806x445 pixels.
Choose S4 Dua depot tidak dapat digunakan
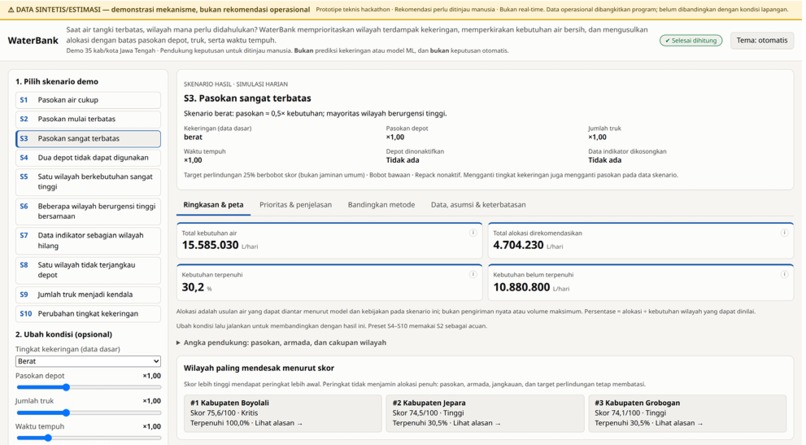pyautogui.click(x=88, y=157)
